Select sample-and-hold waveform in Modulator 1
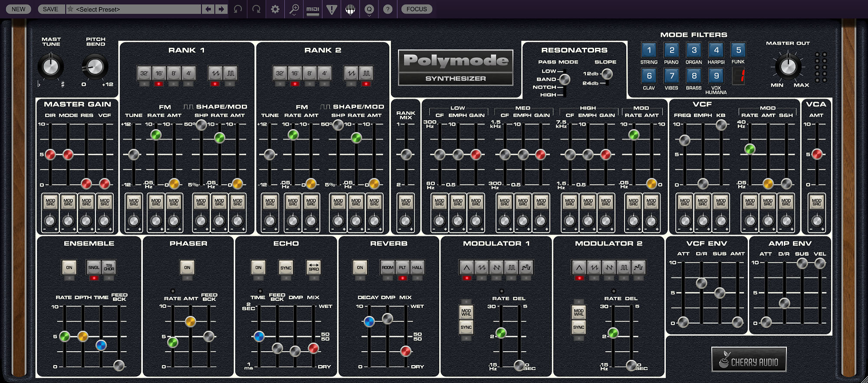The image size is (868, 383). [x=526, y=267]
